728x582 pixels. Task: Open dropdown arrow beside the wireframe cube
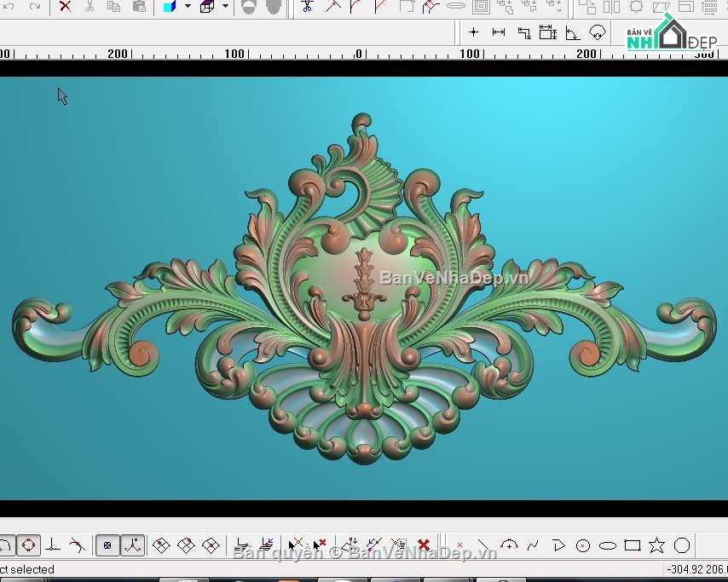[x=225, y=7]
